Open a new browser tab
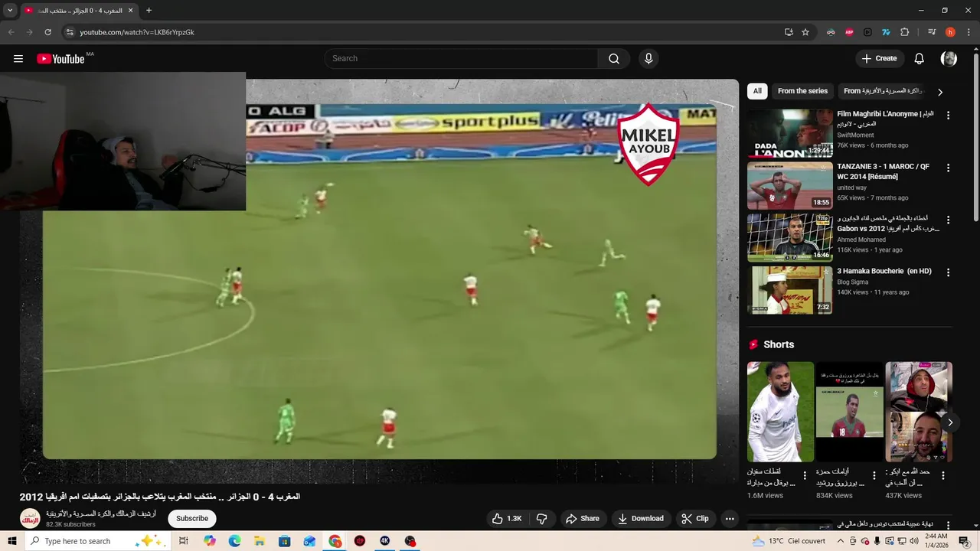Viewport: 980px width, 551px height. click(149, 11)
